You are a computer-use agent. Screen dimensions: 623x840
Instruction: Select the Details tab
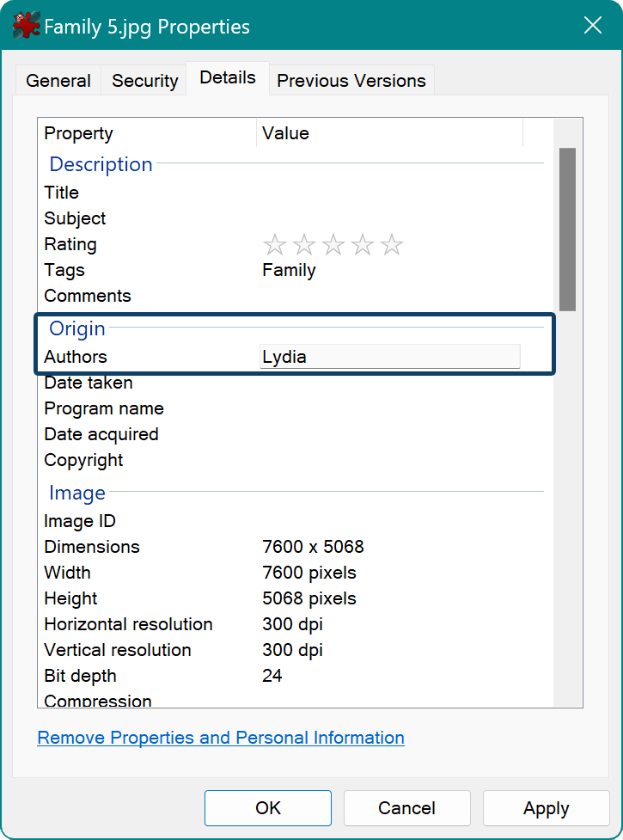[227, 77]
